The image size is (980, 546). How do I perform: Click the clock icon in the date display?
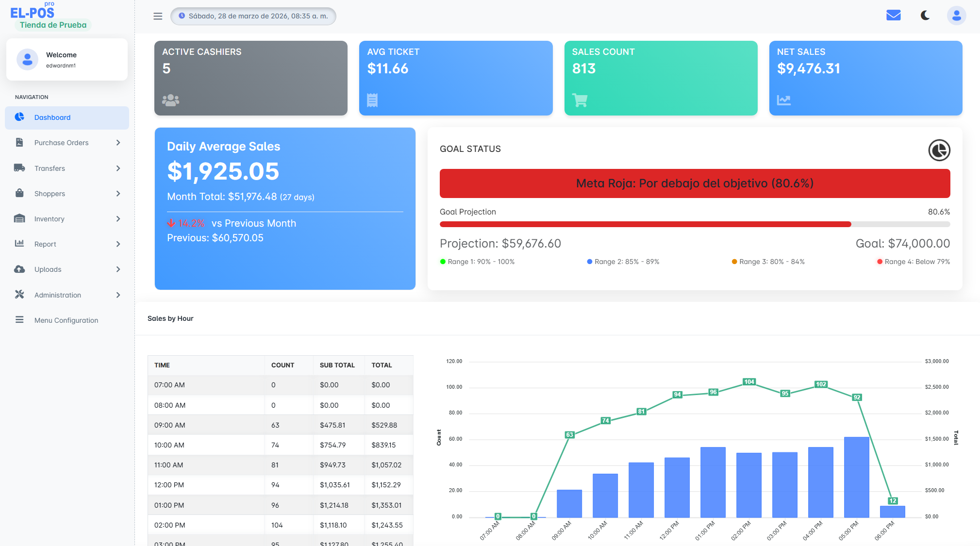coord(182,16)
